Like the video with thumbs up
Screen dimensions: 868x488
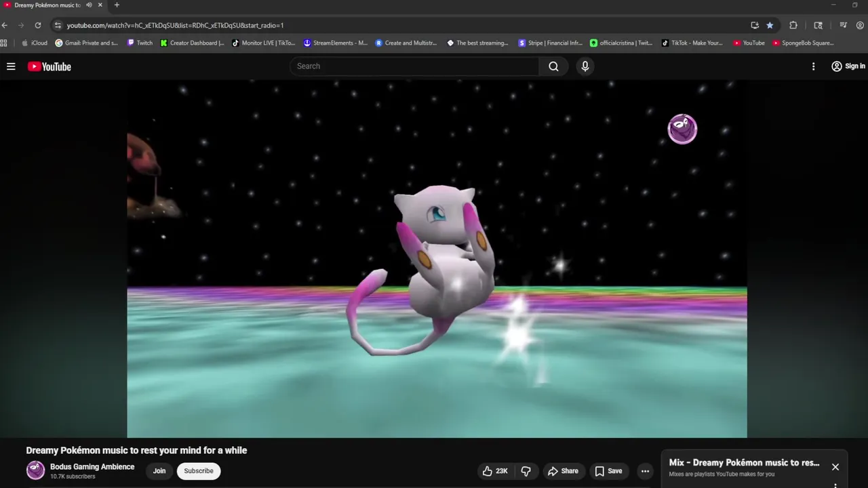[495, 471]
